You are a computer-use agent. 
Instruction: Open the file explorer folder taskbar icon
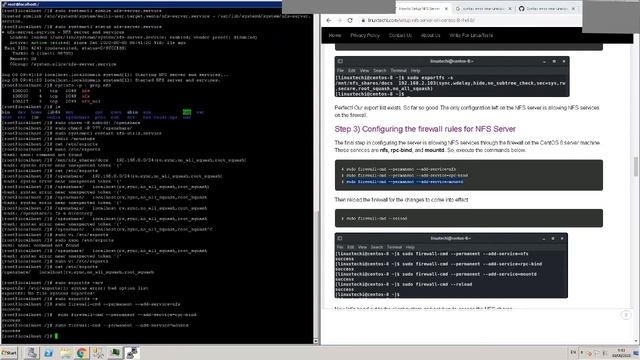coord(65,353)
